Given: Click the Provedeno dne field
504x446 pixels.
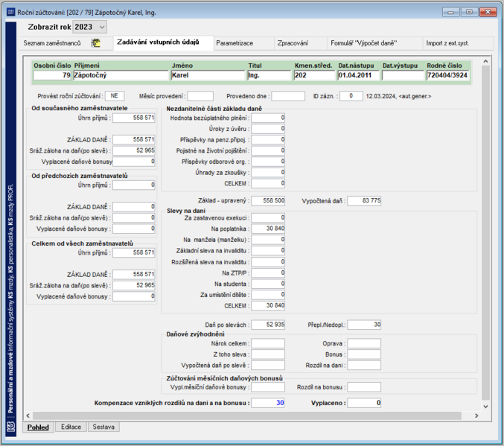Looking at the screenshot, I should (288, 96).
